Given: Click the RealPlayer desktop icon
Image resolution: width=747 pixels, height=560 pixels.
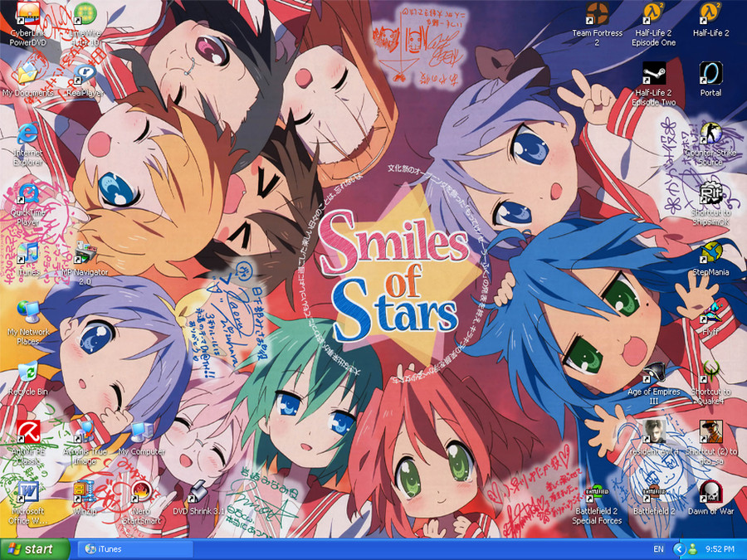Looking at the screenshot, I should (85, 74).
